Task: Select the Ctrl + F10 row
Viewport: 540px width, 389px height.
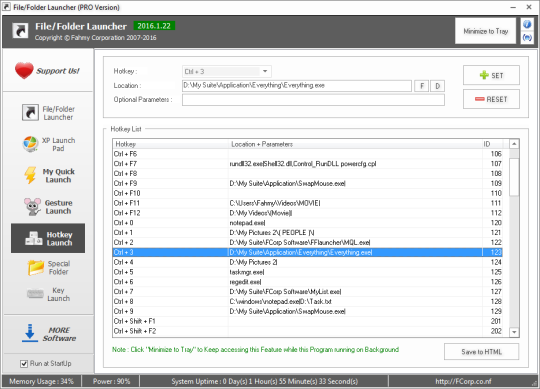Action: pos(308,193)
